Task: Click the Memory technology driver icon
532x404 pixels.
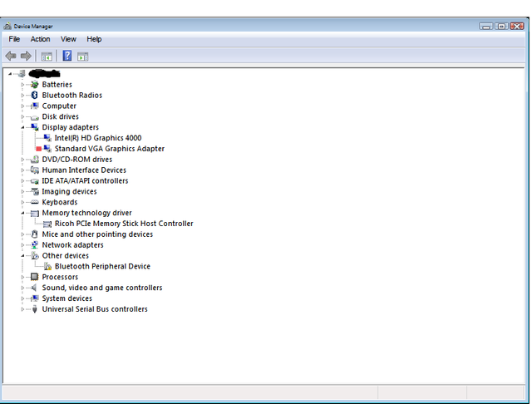Action: 35,214
